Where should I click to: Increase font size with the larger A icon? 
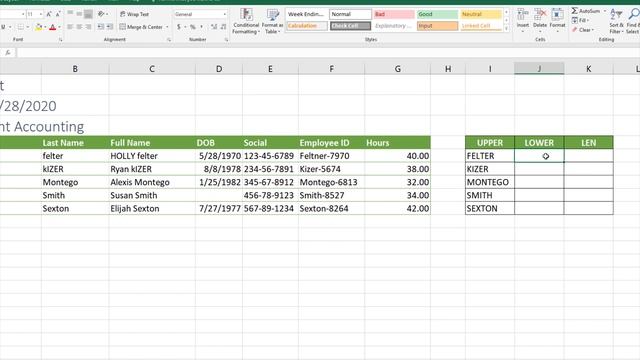tap(49, 14)
